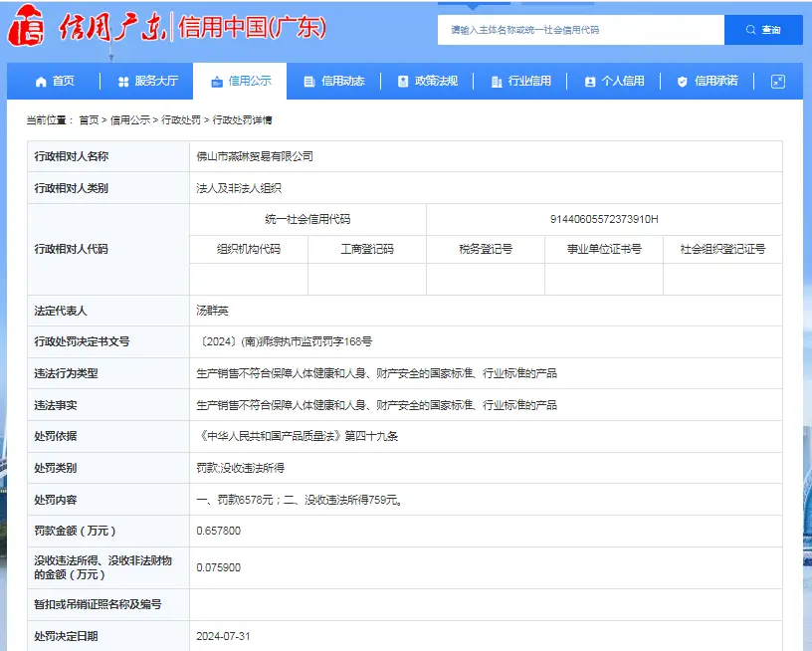
Task: Click the 行政相对人代码 row label
Action: pyautogui.click(x=71, y=249)
